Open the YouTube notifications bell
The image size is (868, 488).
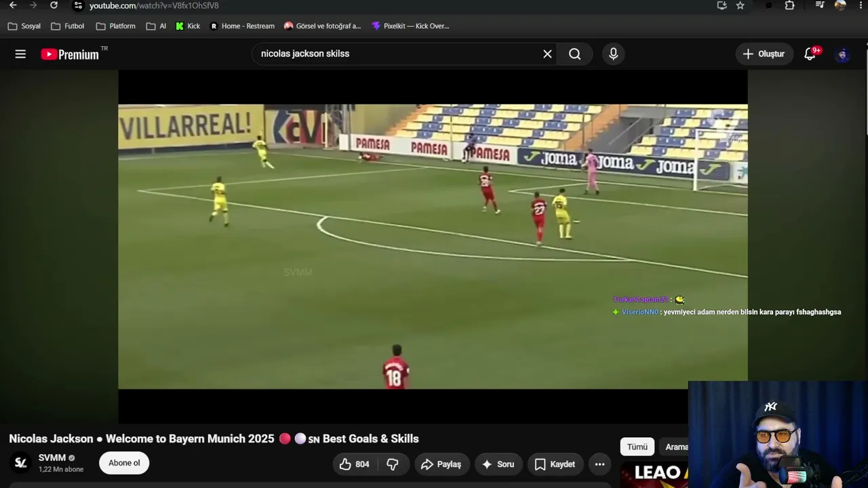click(810, 54)
